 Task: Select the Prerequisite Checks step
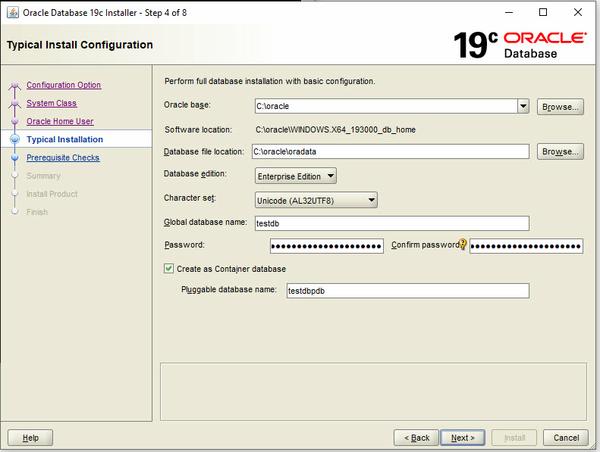pos(63,157)
